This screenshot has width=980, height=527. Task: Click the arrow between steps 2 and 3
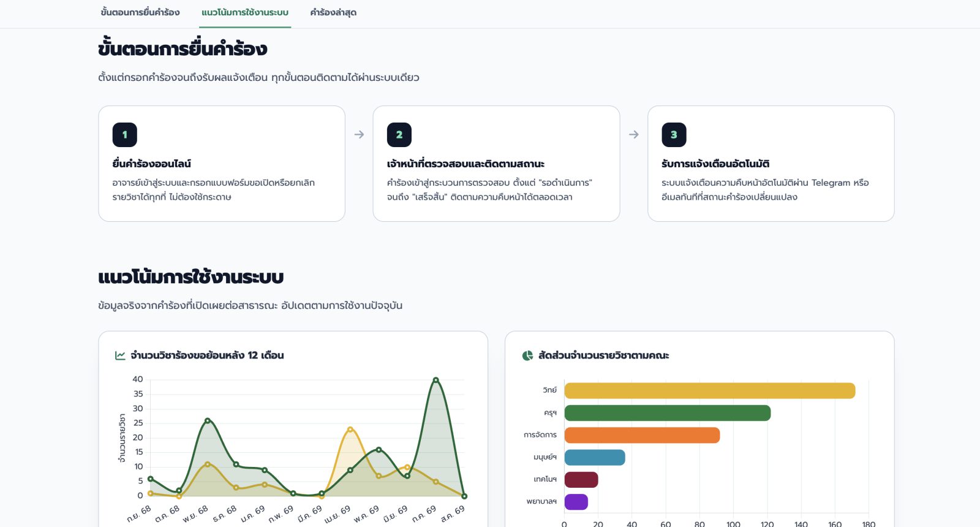coord(634,134)
